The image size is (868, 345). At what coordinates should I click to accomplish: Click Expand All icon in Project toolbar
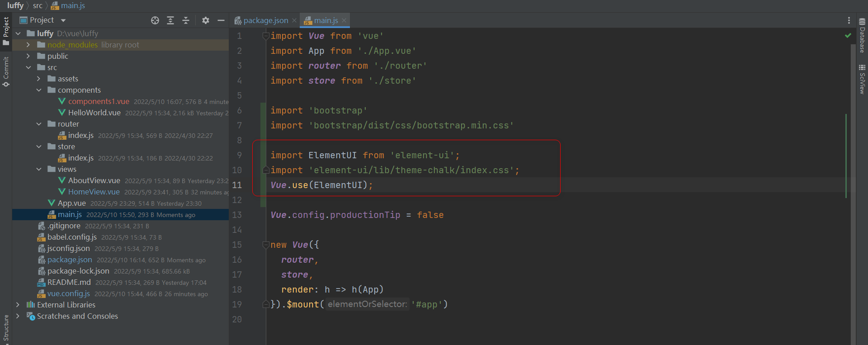point(170,20)
